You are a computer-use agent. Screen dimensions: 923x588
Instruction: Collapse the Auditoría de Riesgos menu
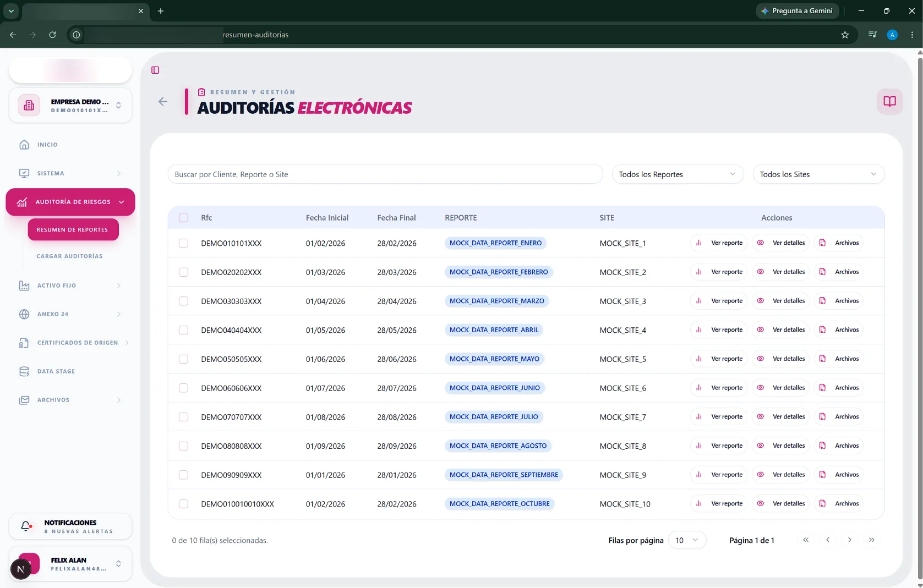coord(70,202)
